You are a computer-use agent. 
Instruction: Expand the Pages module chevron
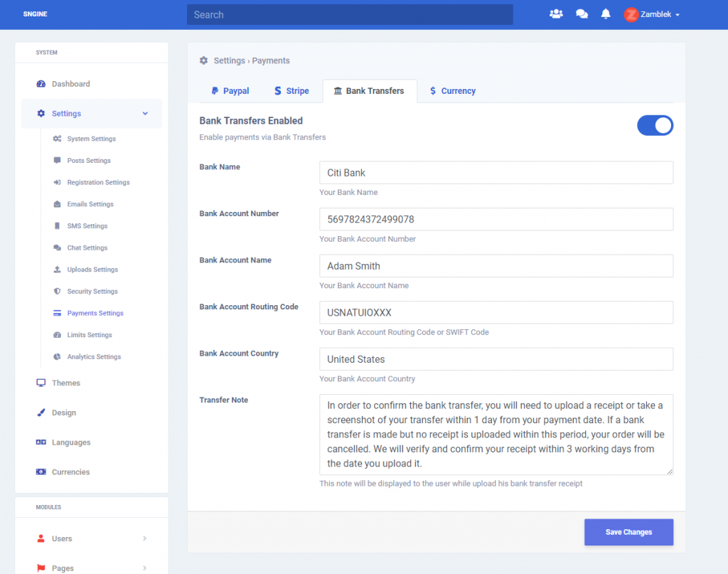click(145, 568)
